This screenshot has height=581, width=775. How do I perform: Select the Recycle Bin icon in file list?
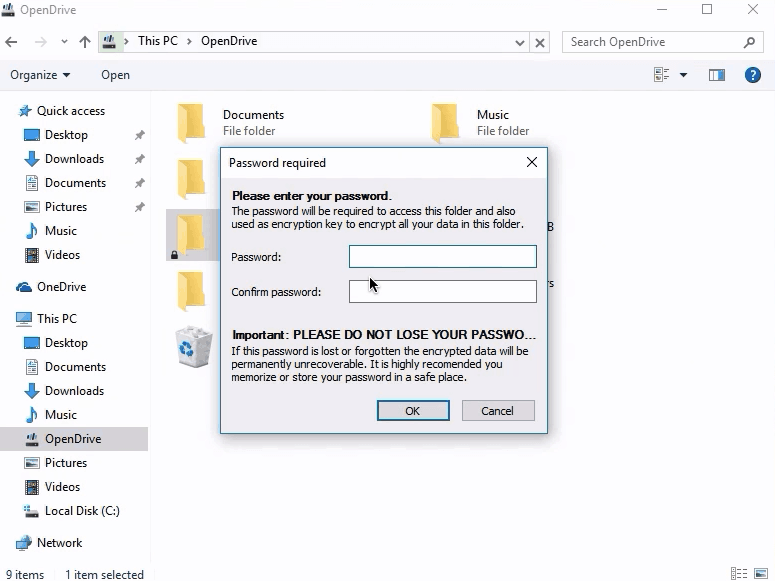click(194, 347)
